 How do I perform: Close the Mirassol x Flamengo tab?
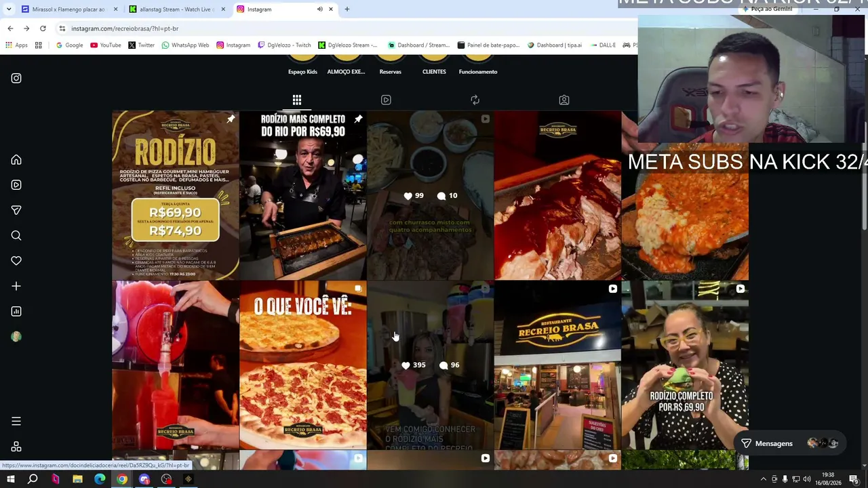116,9
